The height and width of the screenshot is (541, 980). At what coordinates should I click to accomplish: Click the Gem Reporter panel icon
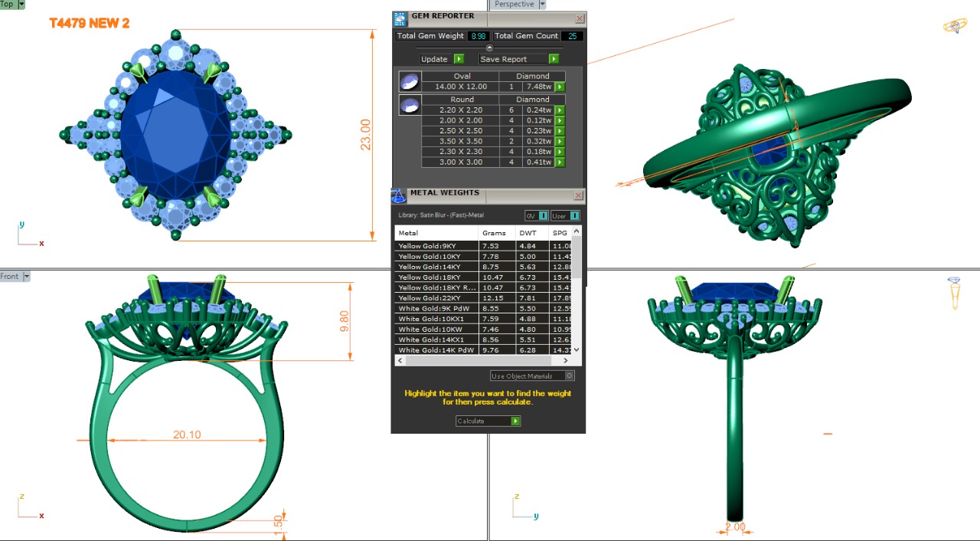click(x=400, y=19)
